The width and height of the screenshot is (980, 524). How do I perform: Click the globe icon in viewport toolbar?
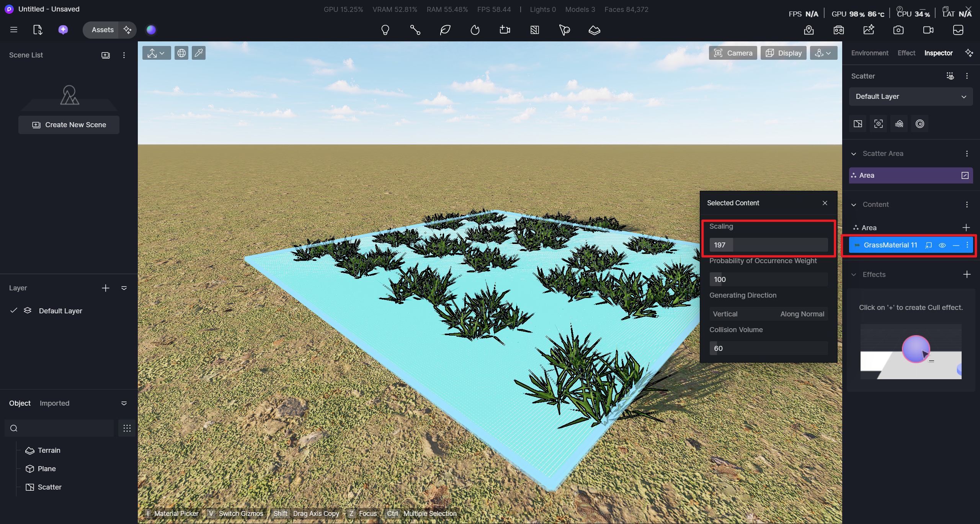coord(181,53)
